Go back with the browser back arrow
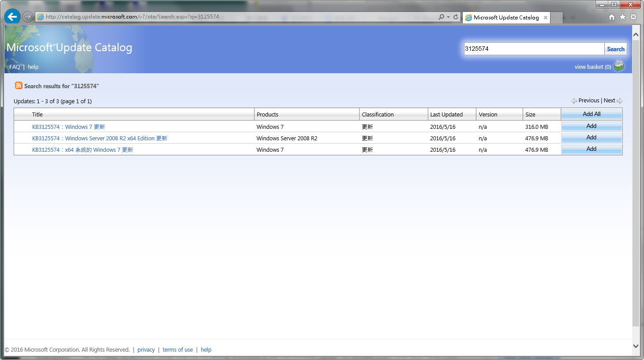Screen dimensions: 644x360 click(x=12, y=17)
